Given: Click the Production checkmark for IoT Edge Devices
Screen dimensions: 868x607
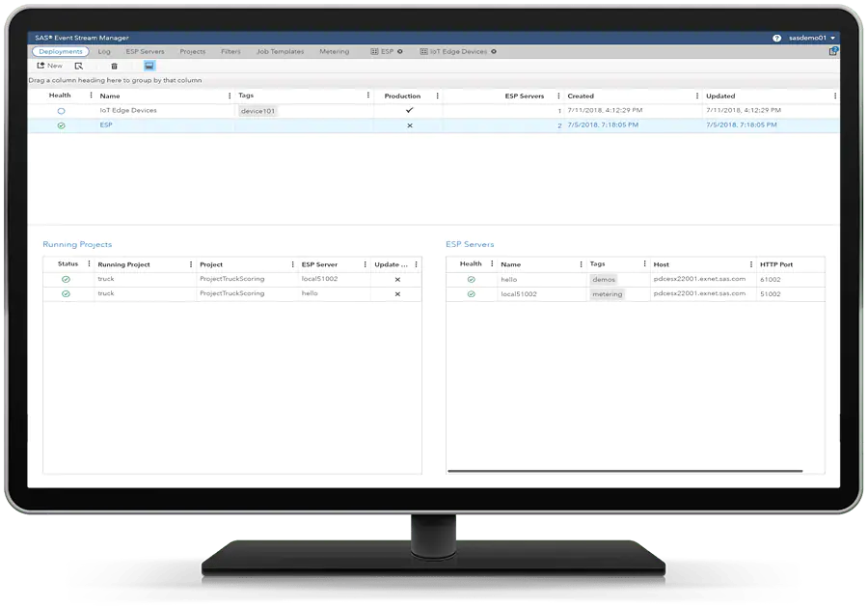Looking at the screenshot, I should click(409, 110).
